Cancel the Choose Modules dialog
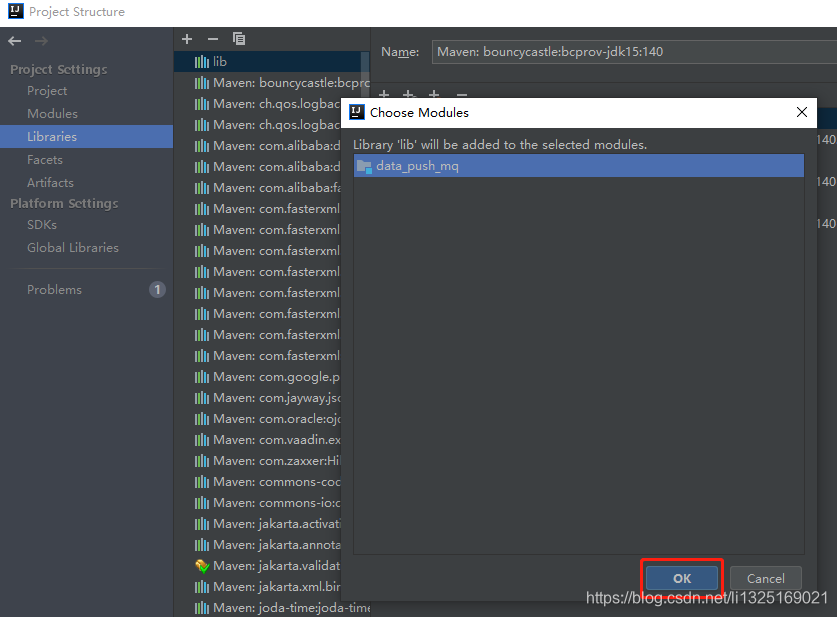Image resolution: width=837 pixels, height=617 pixels. pyautogui.click(x=765, y=579)
